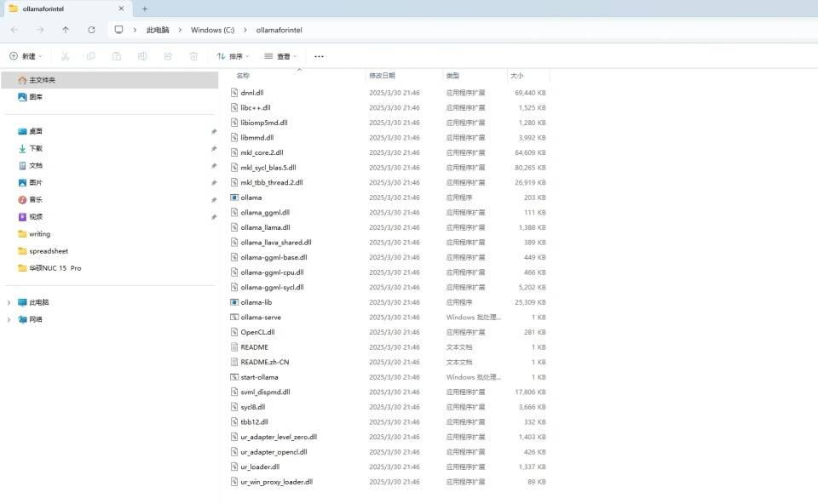The image size is (818, 504).
Task: Click the Paste icon in the toolbar
Action: tap(115, 55)
